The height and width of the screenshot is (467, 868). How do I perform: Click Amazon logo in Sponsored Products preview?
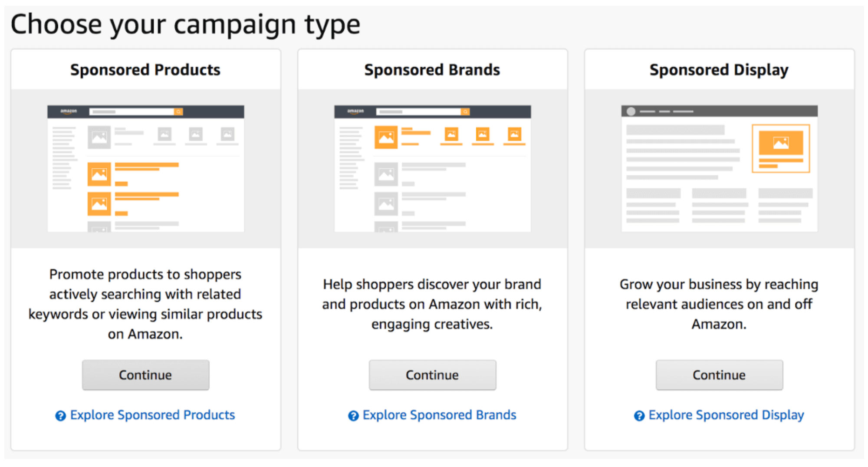click(x=69, y=112)
